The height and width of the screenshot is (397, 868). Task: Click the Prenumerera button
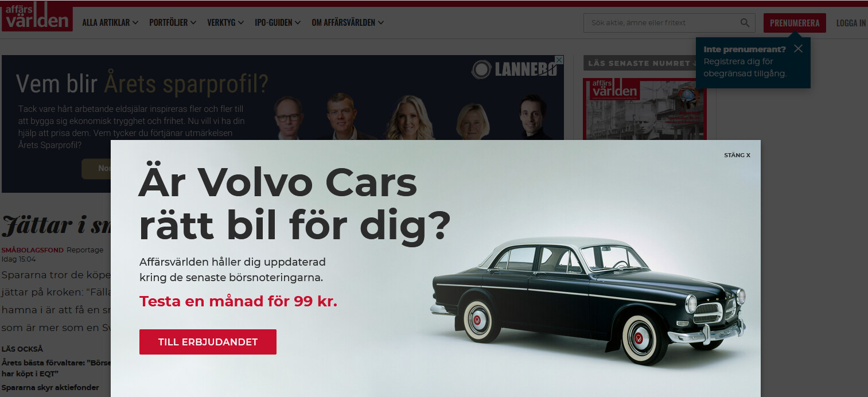pos(795,23)
